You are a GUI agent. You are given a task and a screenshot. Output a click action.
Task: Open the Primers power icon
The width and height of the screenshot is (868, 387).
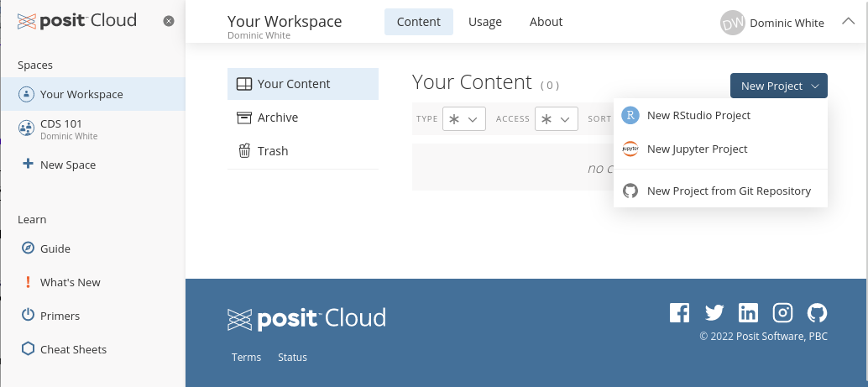coord(28,315)
